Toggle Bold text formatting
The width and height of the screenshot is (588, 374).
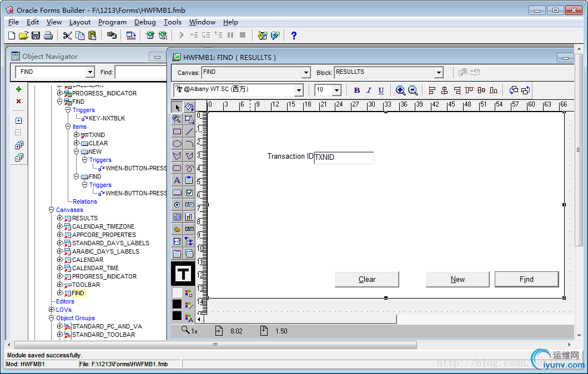356,90
